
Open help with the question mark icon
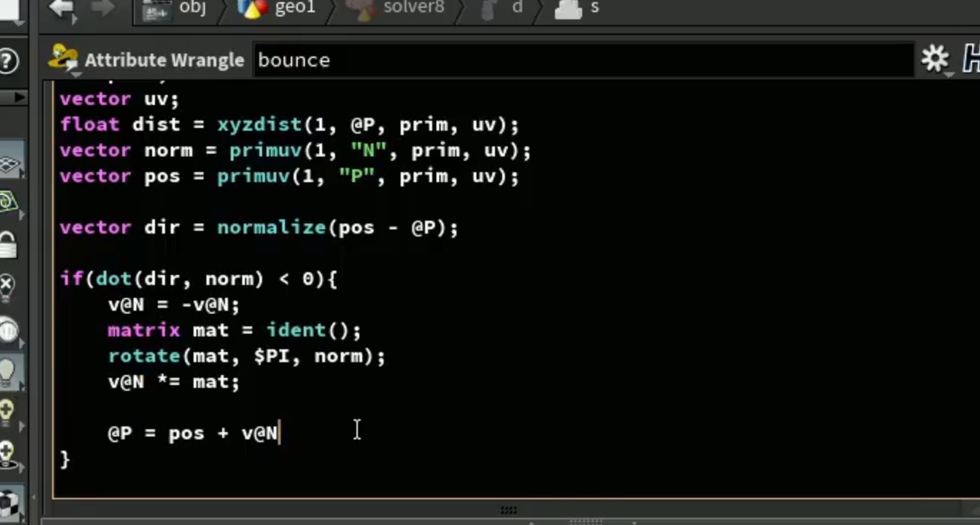tap(9, 61)
